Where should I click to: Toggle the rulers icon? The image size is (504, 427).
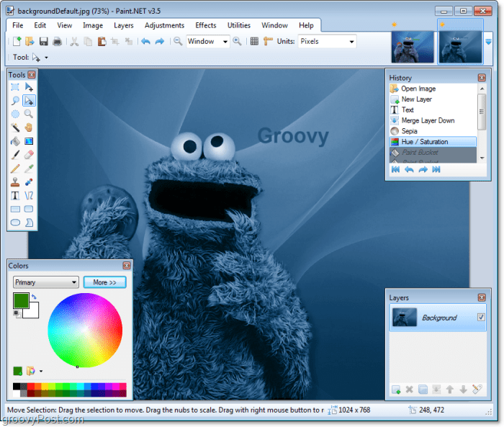point(268,41)
